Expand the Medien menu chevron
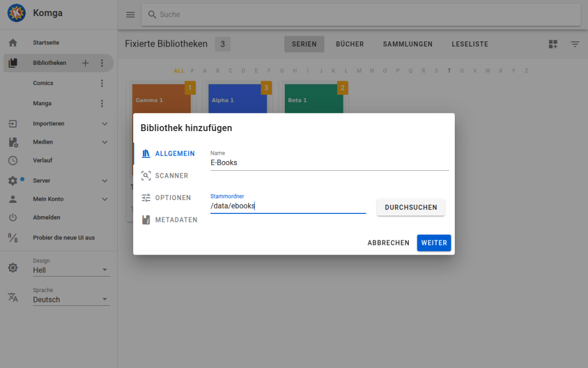This screenshot has width=588, height=368. pos(105,143)
